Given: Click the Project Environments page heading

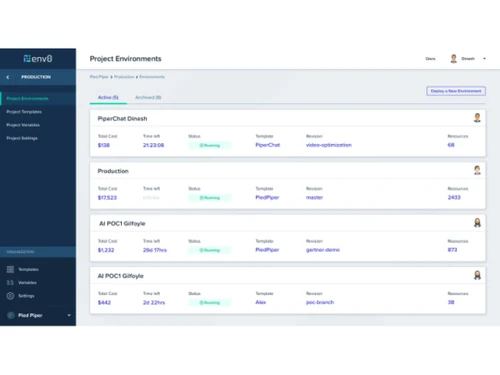Looking at the screenshot, I should pyautogui.click(x=125, y=59).
